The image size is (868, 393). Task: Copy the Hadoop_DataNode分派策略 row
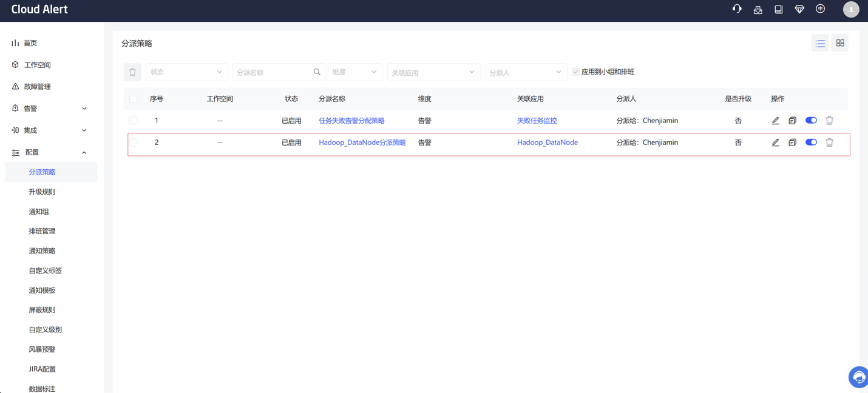(x=793, y=143)
